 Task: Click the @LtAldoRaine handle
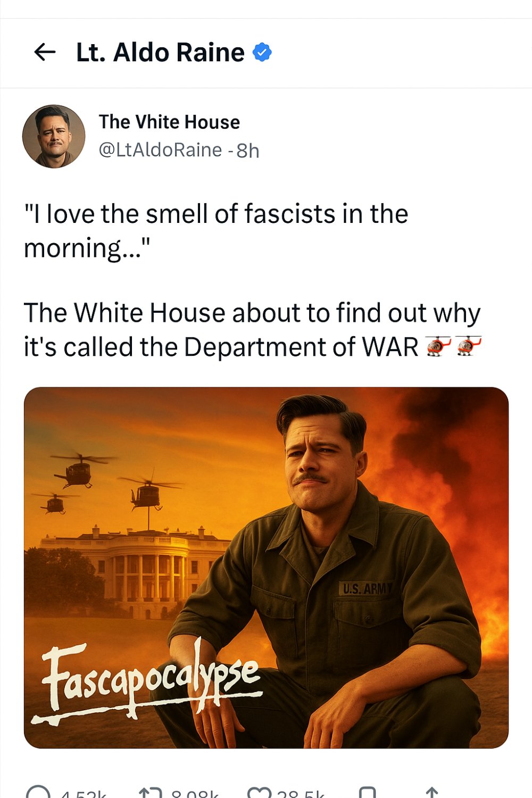coord(160,150)
